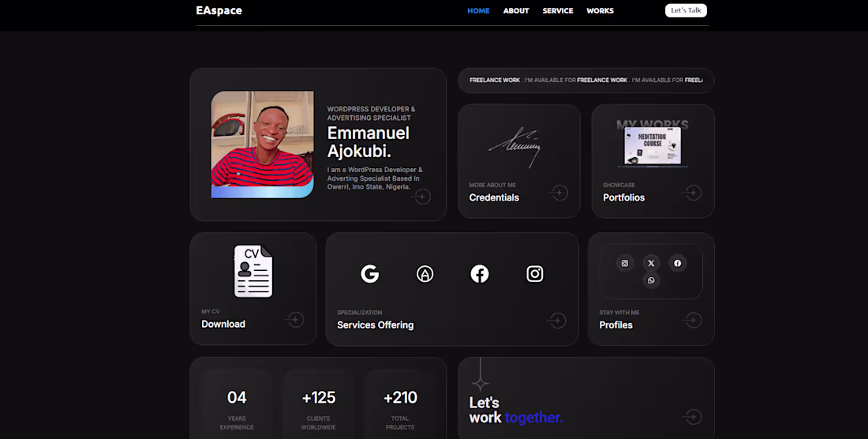Click the large Facebook service icon
Viewport: 868px width, 439px height.
[x=480, y=273]
